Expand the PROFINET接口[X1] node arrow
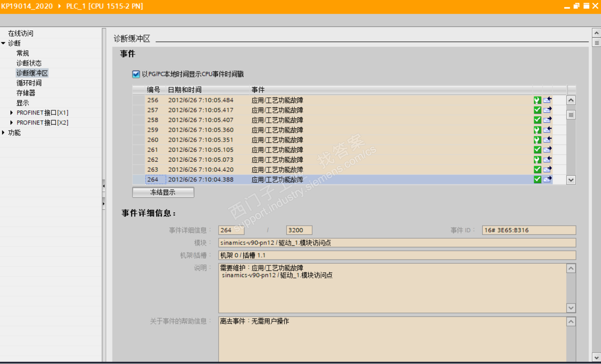Viewport: 601px width, 364px height. [x=11, y=113]
